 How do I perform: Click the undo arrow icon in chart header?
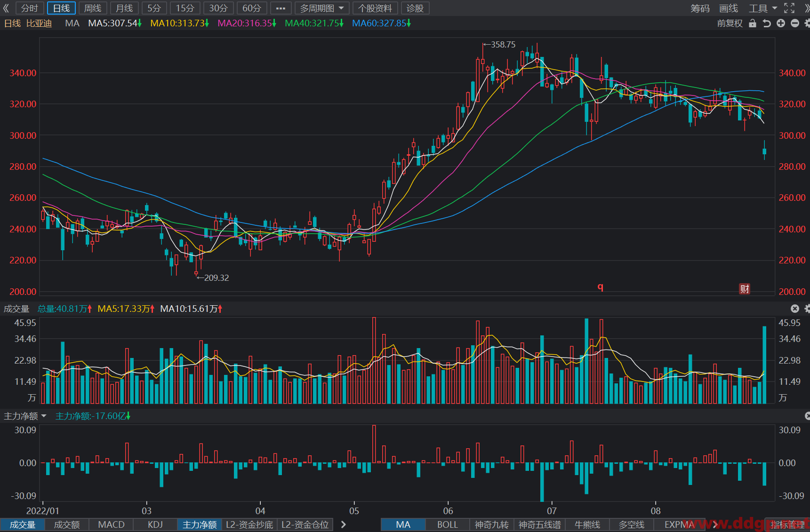click(767, 23)
